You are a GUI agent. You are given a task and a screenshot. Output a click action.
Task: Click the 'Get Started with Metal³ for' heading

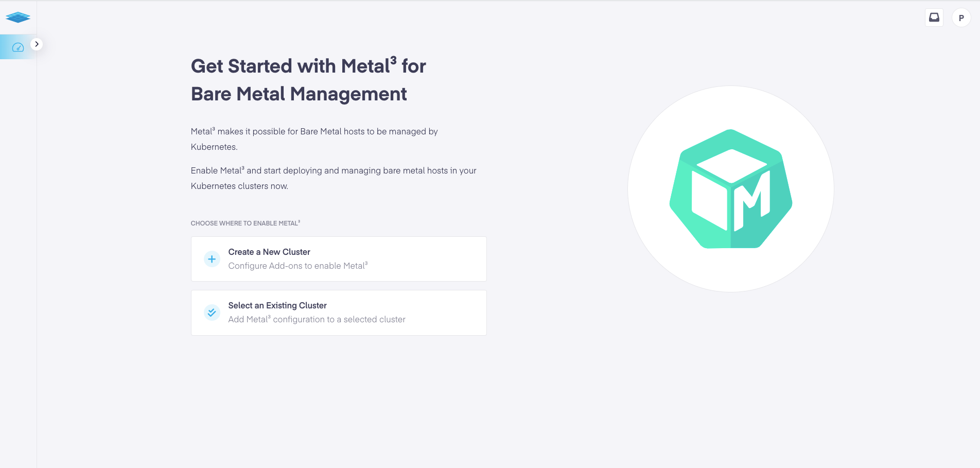tap(308, 66)
